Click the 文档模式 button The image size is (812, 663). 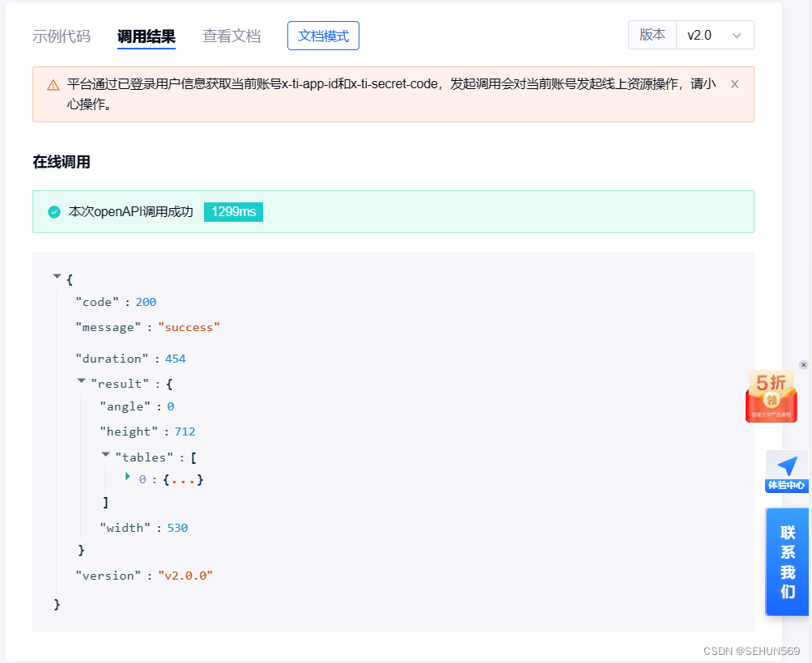click(323, 36)
